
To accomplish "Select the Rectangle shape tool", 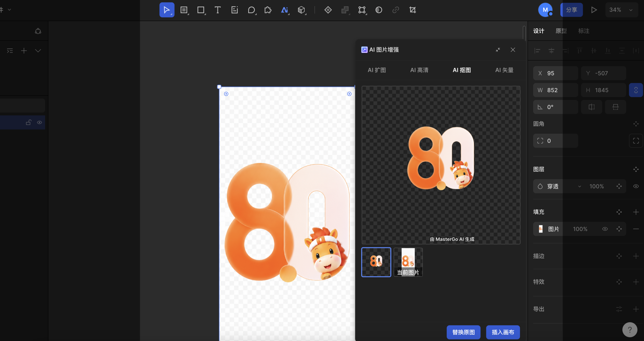I will 201,10.
